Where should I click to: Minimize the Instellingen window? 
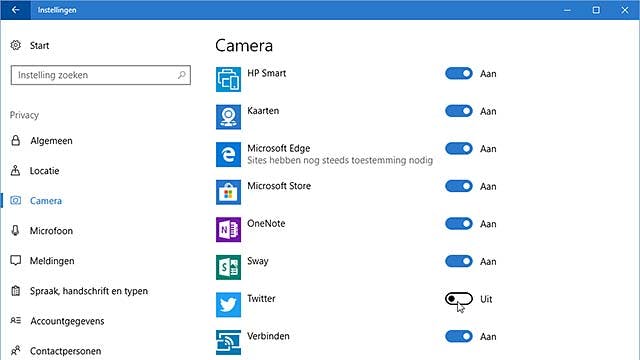click(567, 10)
